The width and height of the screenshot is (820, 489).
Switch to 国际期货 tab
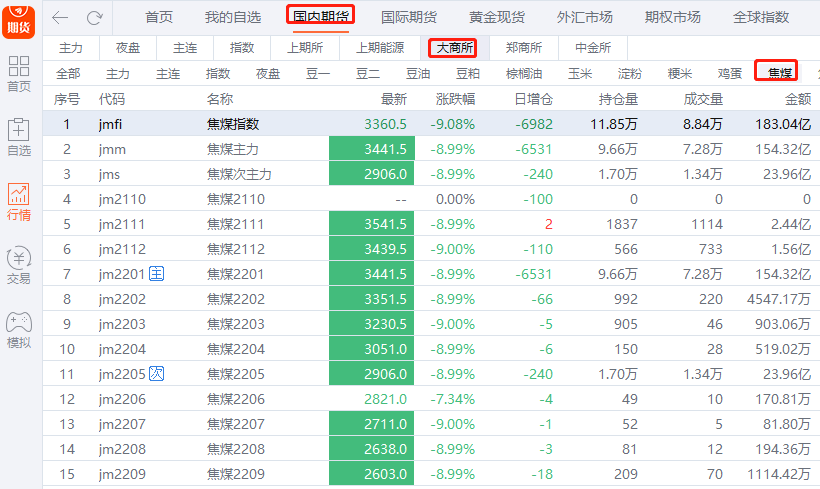408,17
